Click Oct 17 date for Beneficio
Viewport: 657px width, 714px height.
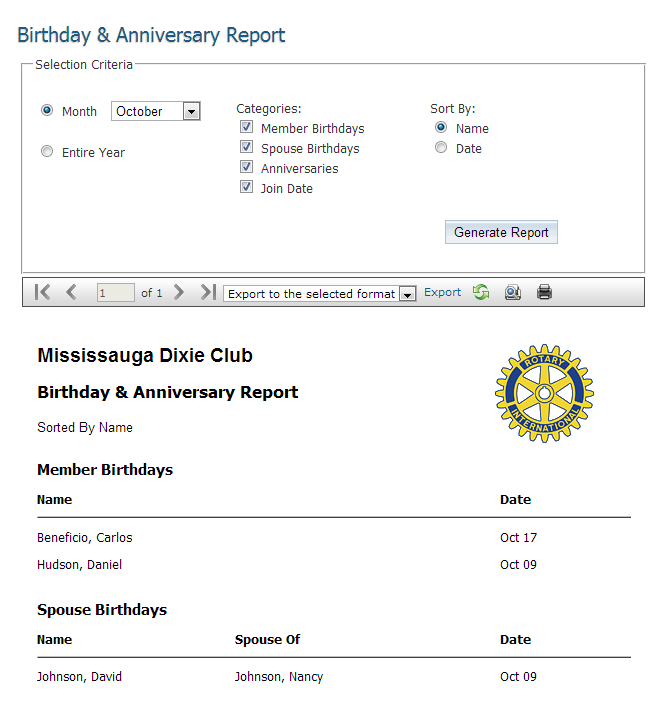click(518, 538)
